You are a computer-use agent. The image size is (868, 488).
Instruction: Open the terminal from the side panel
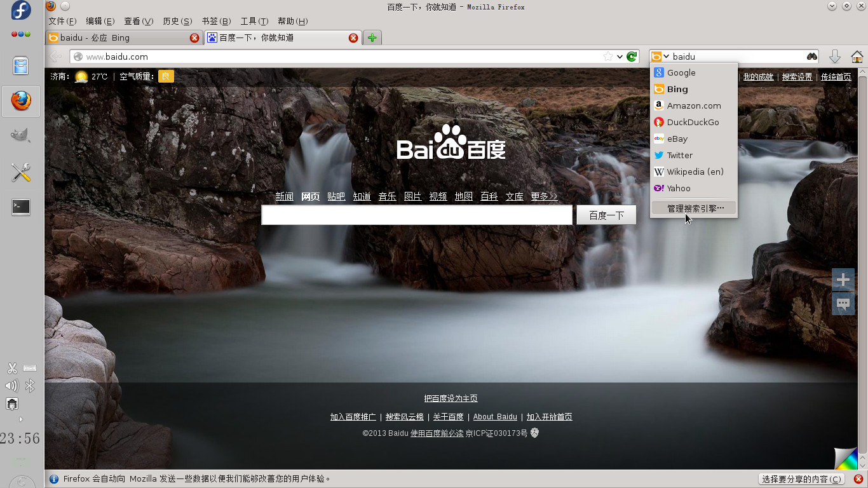coord(21,207)
